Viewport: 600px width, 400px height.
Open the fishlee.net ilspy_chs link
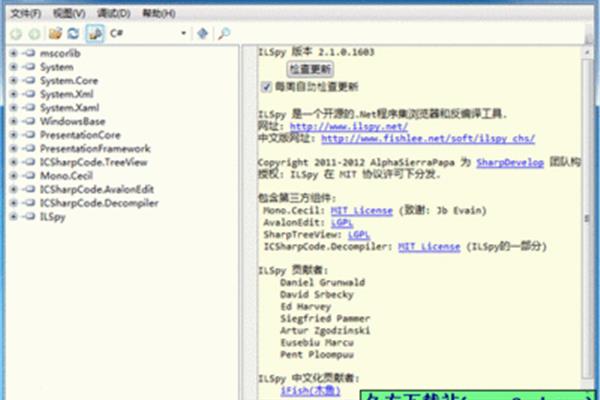(428, 138)
